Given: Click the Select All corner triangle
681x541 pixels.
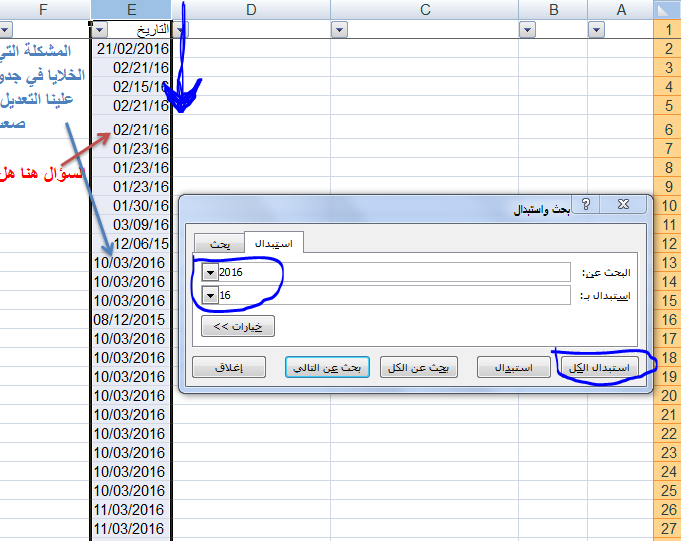Looking at the screenshot, I should pyautogui.click(x=667, y=10).
